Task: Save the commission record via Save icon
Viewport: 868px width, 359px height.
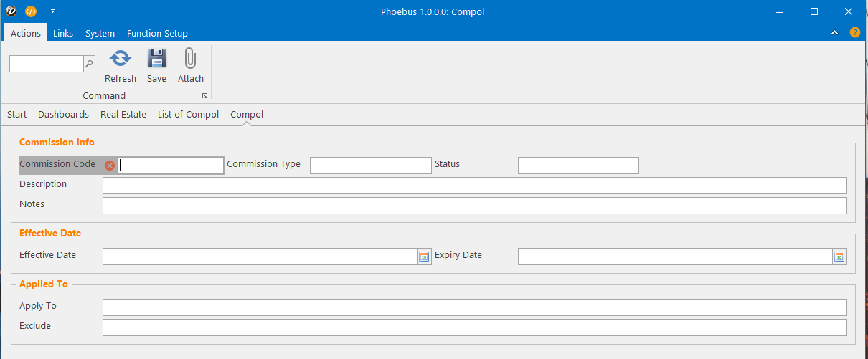Action: (x=156, y=59)
